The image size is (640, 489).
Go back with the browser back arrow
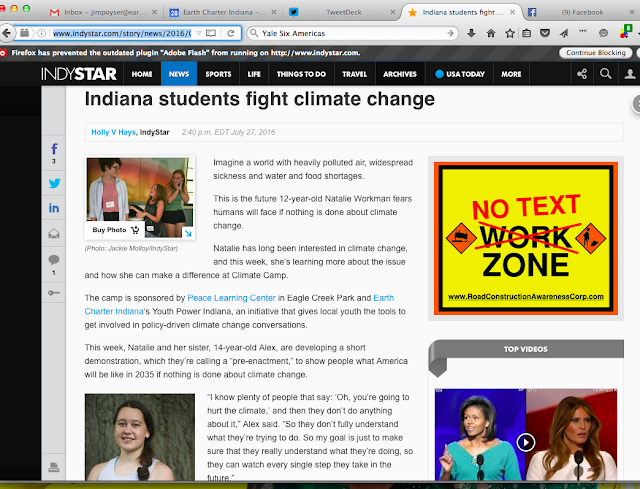[6, 33]
